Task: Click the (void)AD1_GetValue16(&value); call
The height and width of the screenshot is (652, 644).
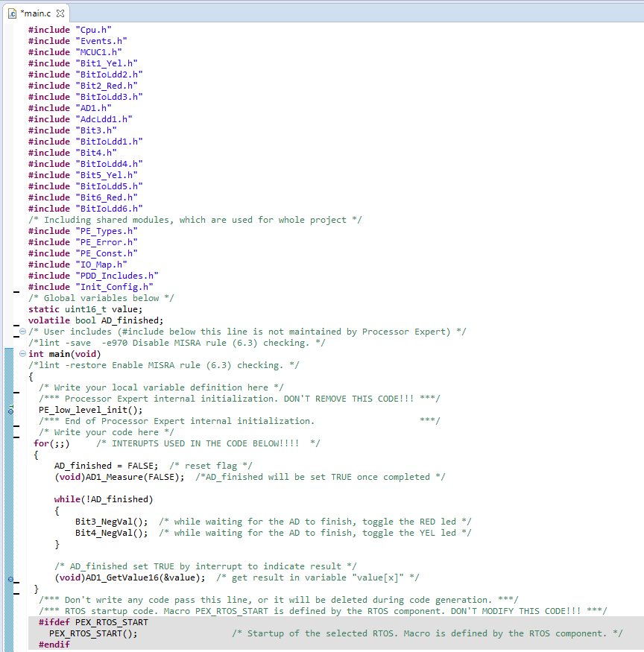Action: pyautogui.click(x=130, y=578)
